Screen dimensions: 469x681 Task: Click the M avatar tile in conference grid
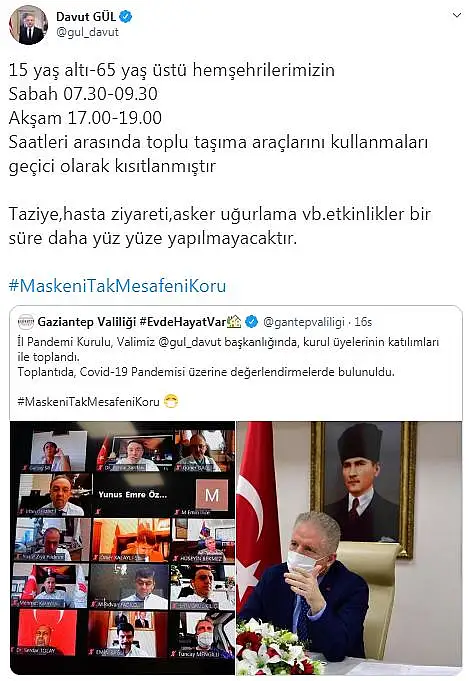coord(211,495)
